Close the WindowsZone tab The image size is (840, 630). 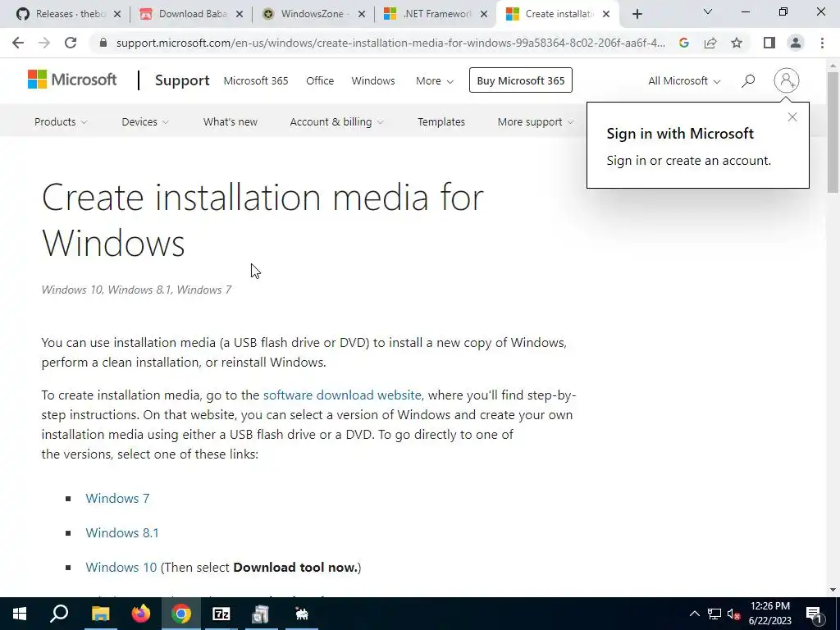362,14
